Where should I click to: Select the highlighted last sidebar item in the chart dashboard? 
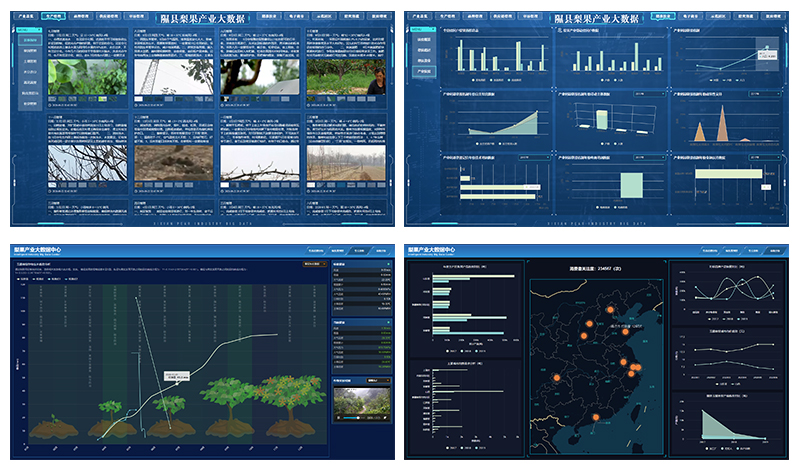click(x=424, y=72)
